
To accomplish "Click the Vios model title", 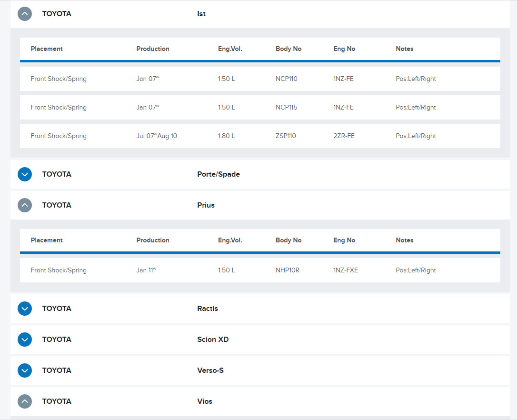I will click(x=204, y=401).
